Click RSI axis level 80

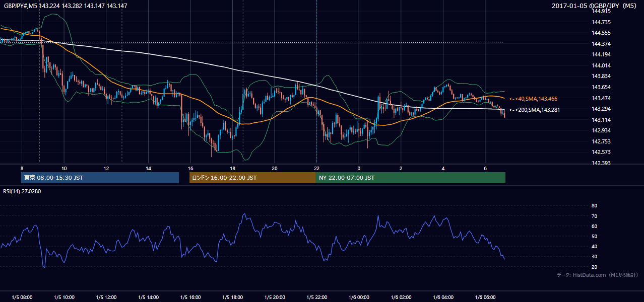pyautogui.click(x=594, y=206)
